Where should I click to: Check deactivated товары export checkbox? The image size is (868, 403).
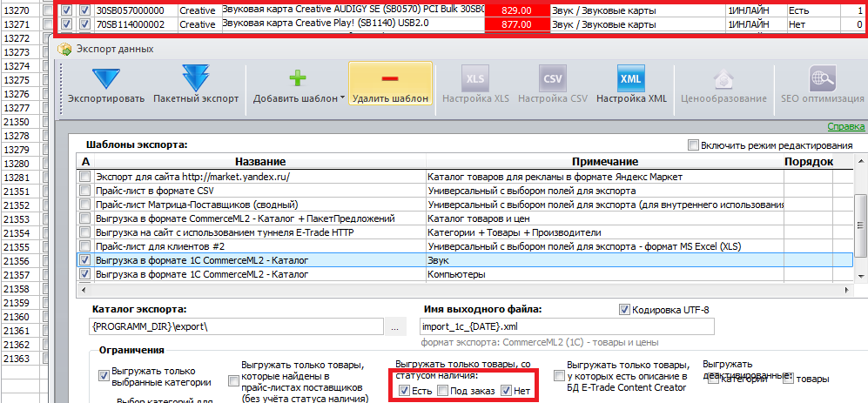[788, 379]
